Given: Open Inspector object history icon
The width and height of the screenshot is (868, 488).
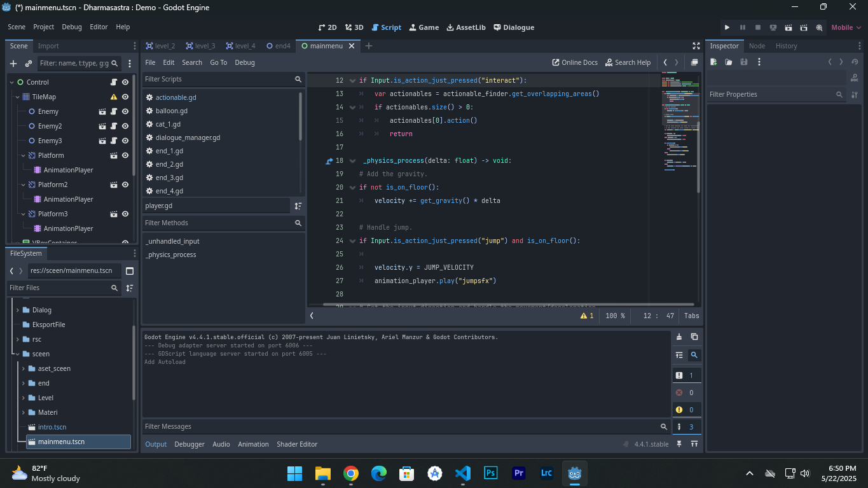Looking at the screenshot, I should point(854,62).
